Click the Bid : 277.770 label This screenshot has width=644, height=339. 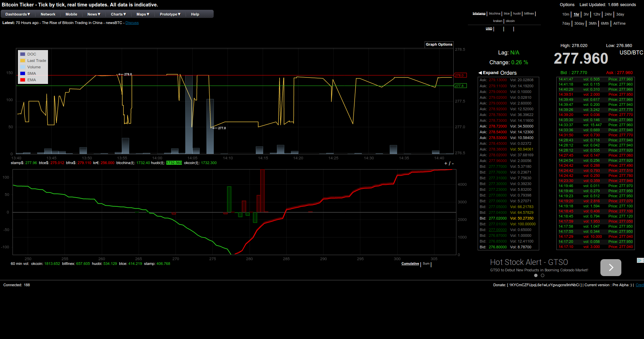coord(574,73)
